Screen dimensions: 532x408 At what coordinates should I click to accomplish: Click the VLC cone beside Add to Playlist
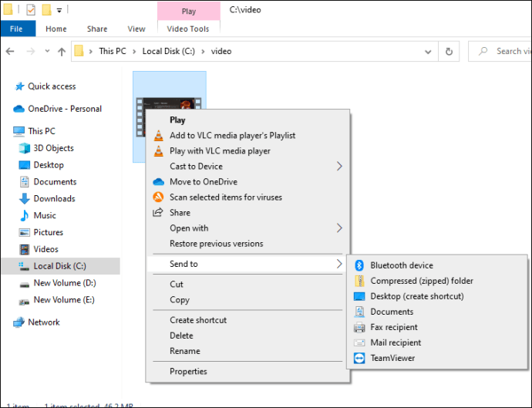pyautogui.click(x=159, y=136)
